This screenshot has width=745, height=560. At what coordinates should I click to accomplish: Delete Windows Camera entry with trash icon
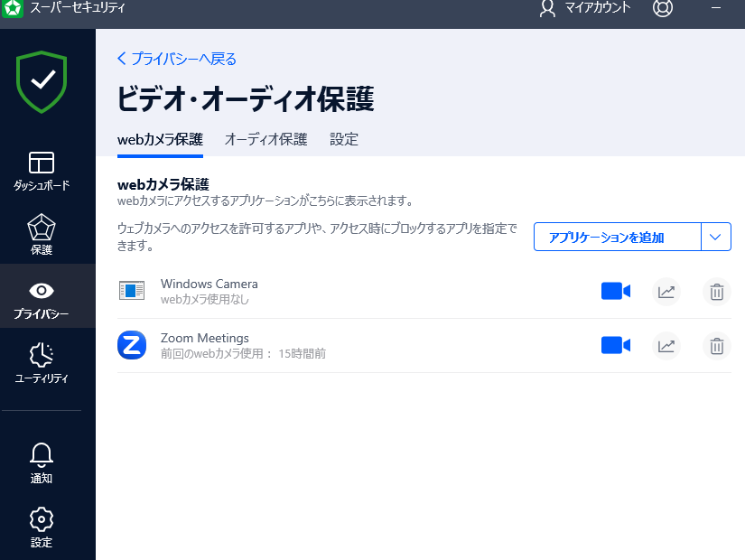point(716,292)
